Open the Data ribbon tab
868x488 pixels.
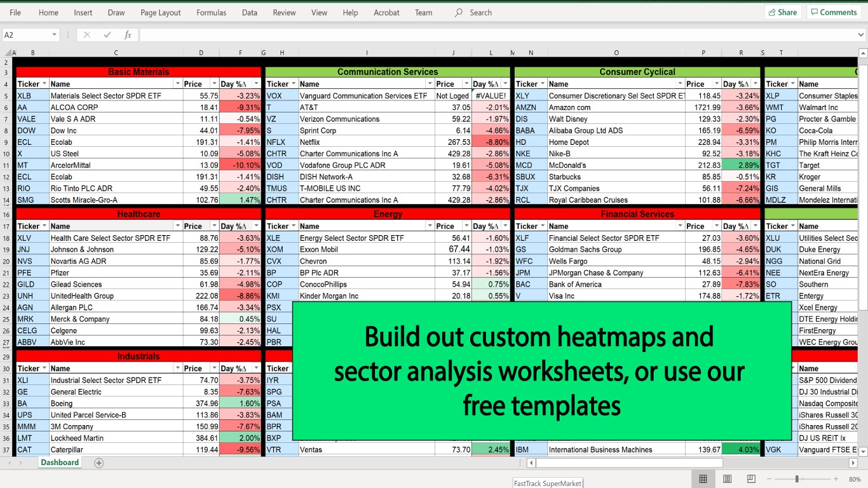250,12
